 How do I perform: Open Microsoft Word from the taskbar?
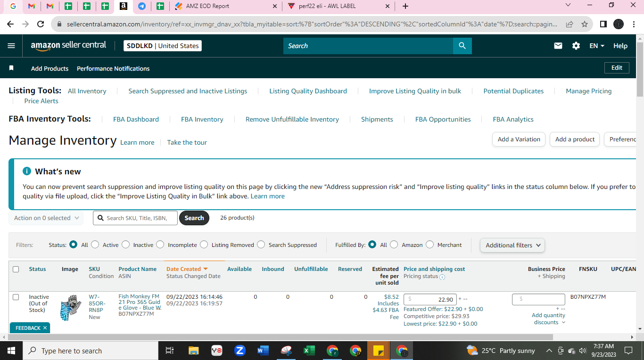(x=263, y=351)
